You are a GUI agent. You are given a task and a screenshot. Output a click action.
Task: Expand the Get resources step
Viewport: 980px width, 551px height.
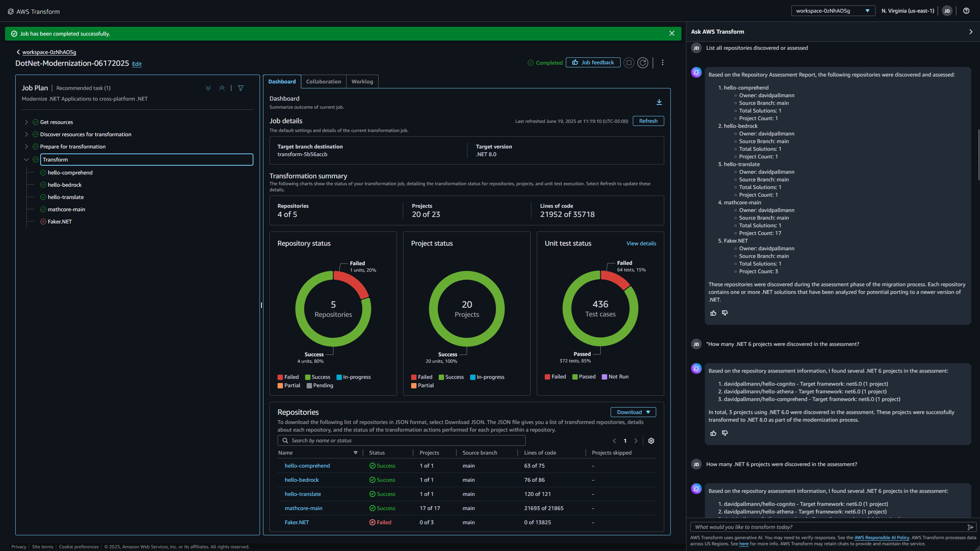tap(26, 122)
